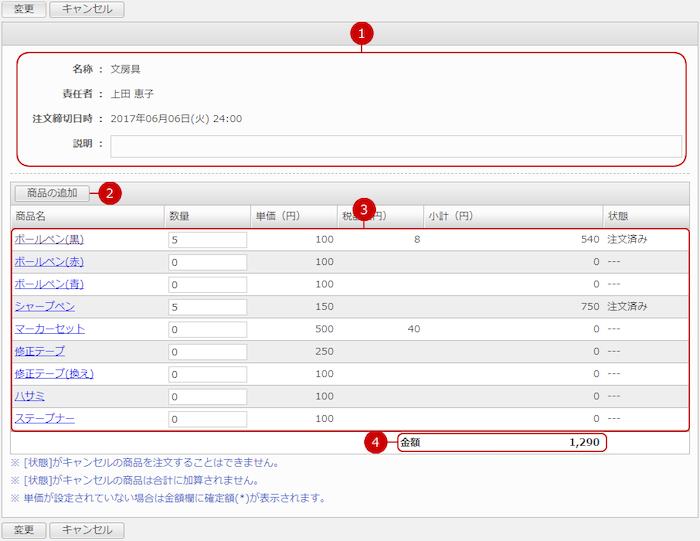
Task: Click quantity field for ステープナー
Action: click(x=207, y=419)
